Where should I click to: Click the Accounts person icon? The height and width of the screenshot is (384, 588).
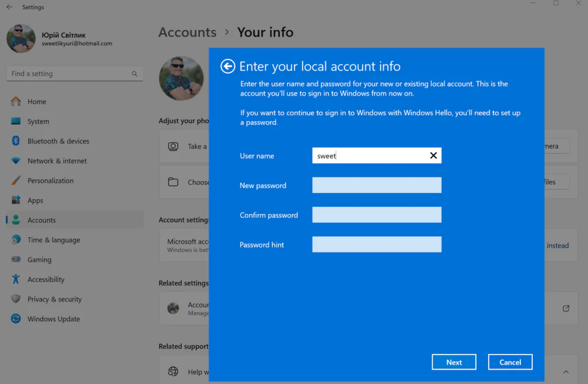16,220
